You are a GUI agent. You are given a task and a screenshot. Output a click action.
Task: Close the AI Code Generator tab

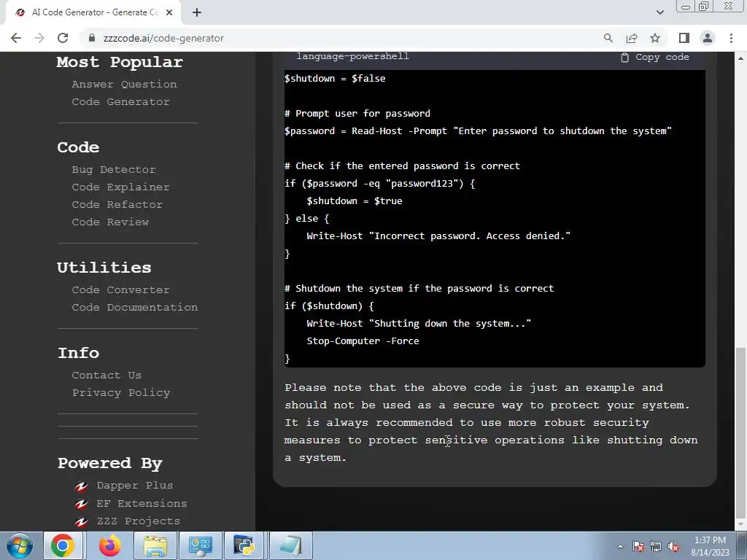[169, 12]
